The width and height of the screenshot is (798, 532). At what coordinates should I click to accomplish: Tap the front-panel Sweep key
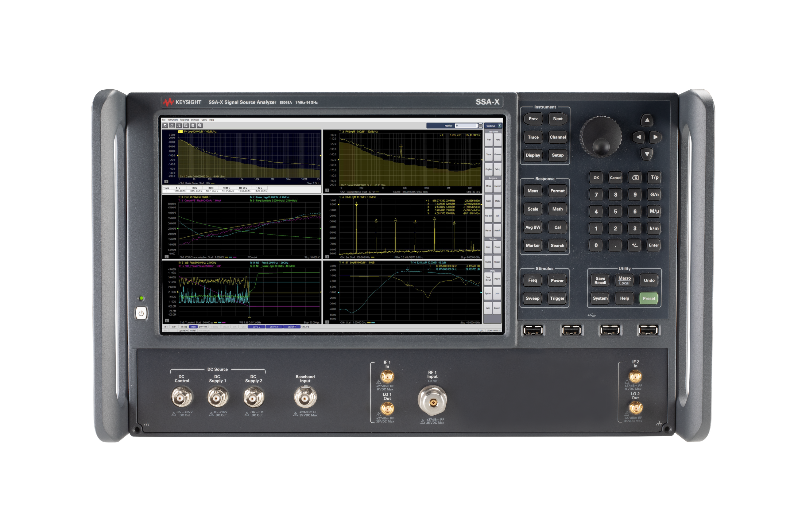[533, 299]
